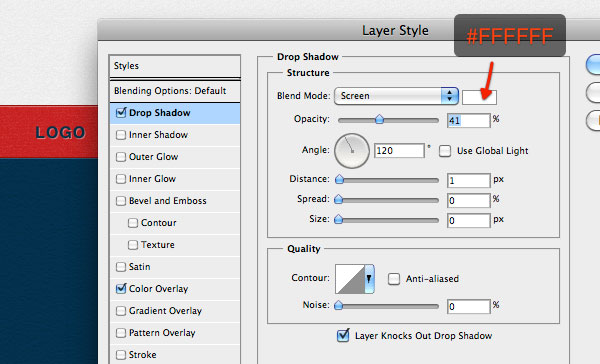Select the Color Overlay style row
Image resolution: width=600 pixels, height=364 pixels.
pos(175,289)
